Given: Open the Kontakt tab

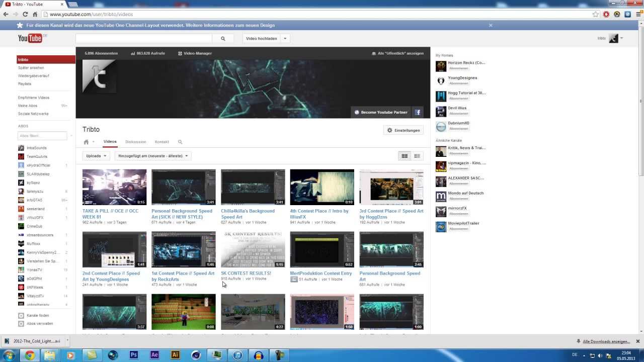Looking at the screenshot, I should tap(162, 142).
